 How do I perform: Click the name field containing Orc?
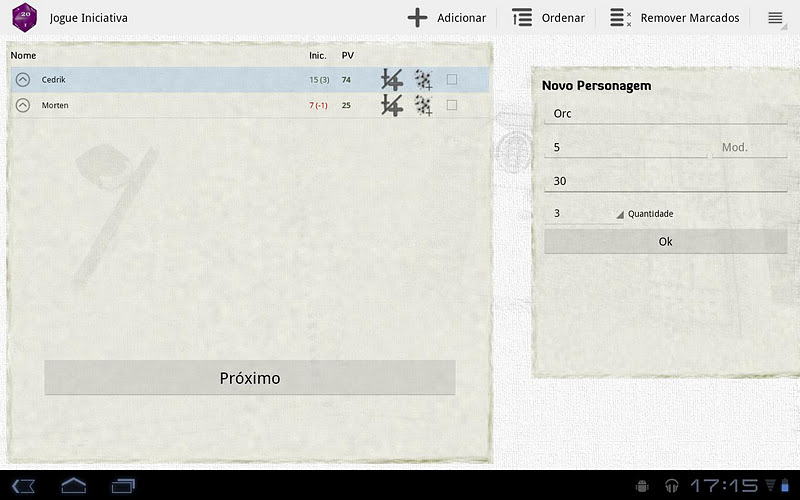coord(665,113)
